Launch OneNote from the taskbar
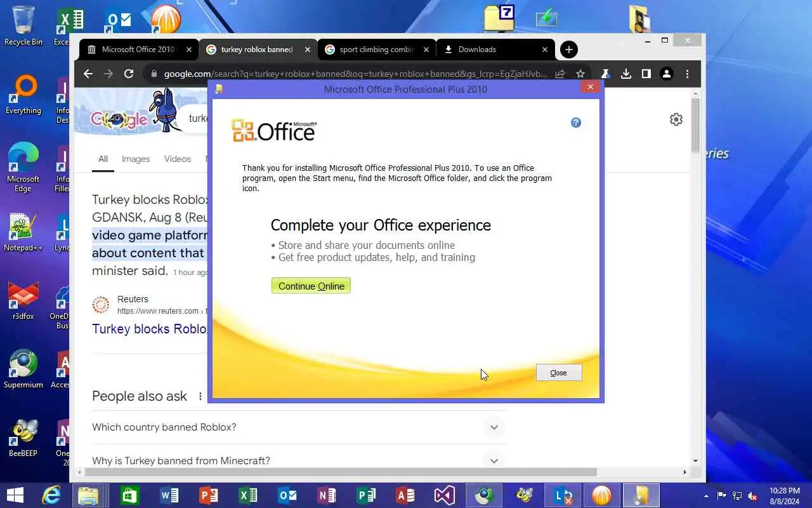 [327, 495]
